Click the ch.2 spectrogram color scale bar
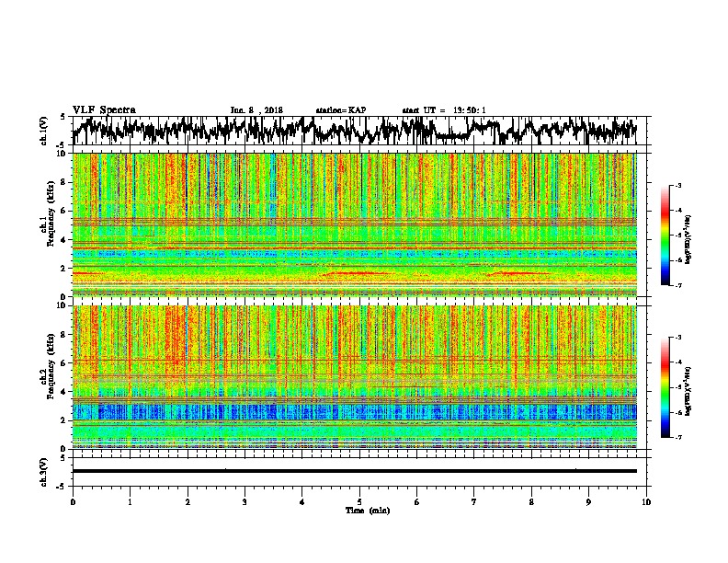The height and width of the screenshot is (563, 728). click(x=665, y=387)
